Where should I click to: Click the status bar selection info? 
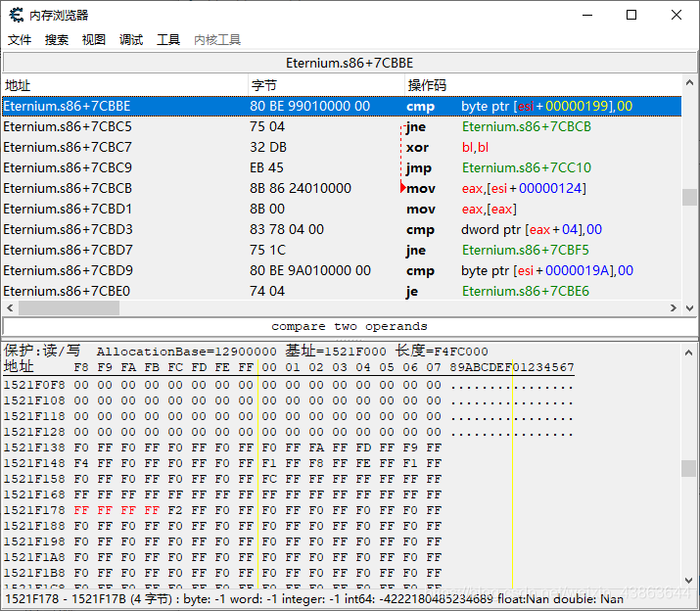[314, 599]
